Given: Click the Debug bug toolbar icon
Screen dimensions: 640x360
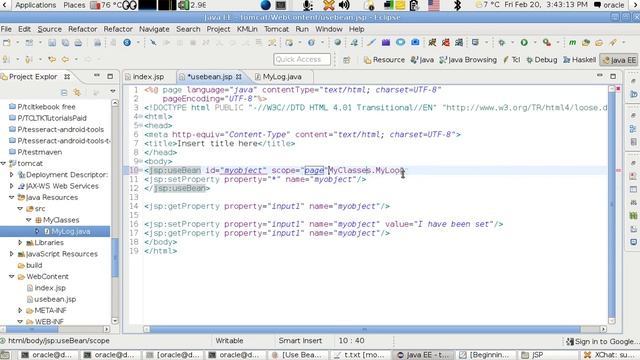Looking at the screenshot, I should pyautogui.click(x=502, y=42).
